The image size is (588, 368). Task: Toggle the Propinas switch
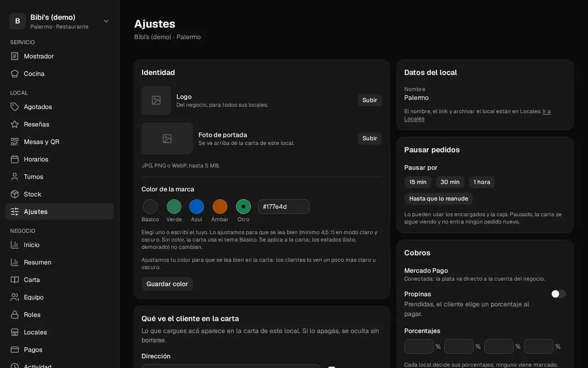tap(558, 294)
